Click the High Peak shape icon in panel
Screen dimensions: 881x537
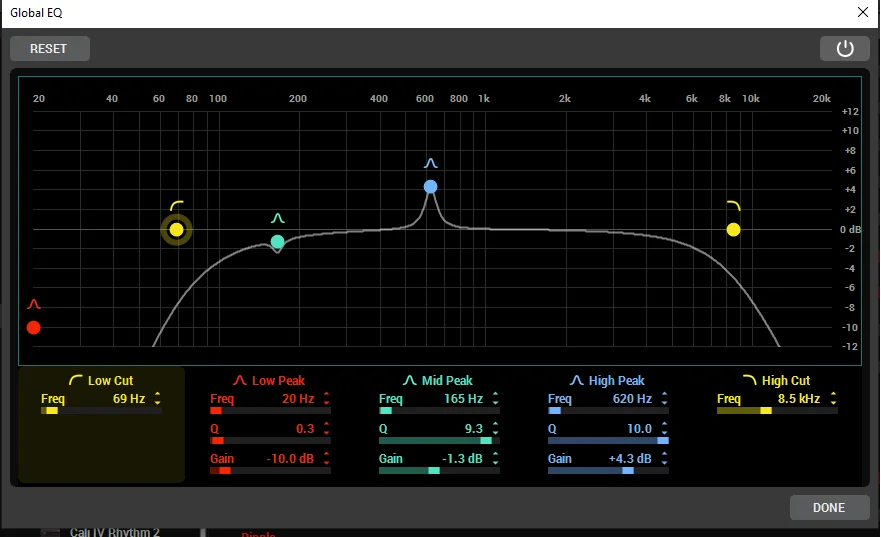(576, 380)
